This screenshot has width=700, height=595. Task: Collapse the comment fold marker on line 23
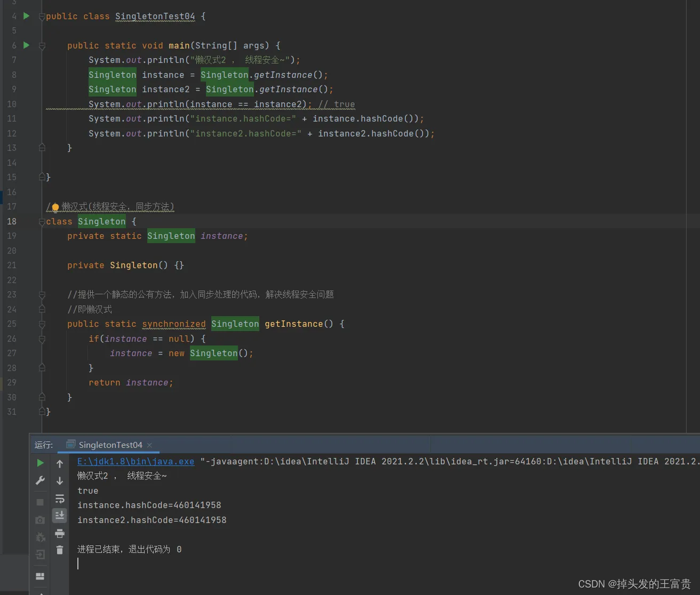coord(42,294)
